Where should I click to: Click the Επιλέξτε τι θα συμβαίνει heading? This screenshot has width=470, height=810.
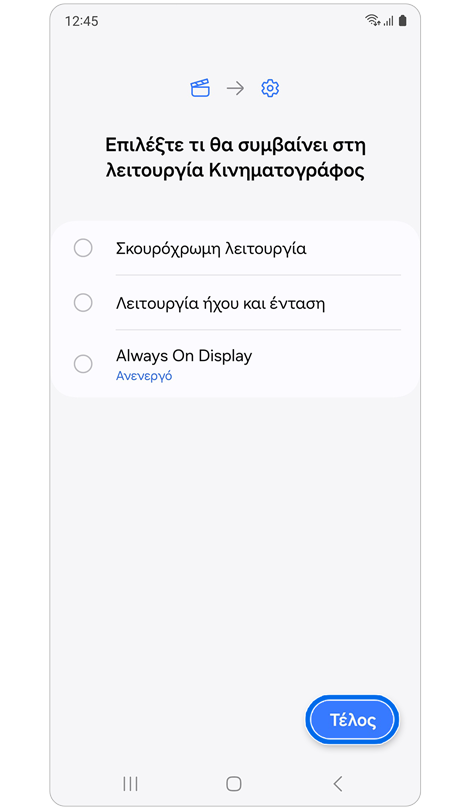pos(236,158)
